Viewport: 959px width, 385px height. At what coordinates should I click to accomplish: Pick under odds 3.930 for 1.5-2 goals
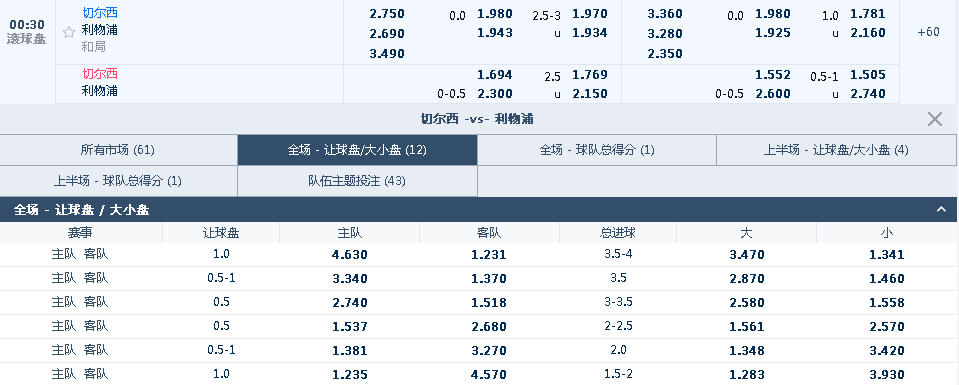coord(886,375)
